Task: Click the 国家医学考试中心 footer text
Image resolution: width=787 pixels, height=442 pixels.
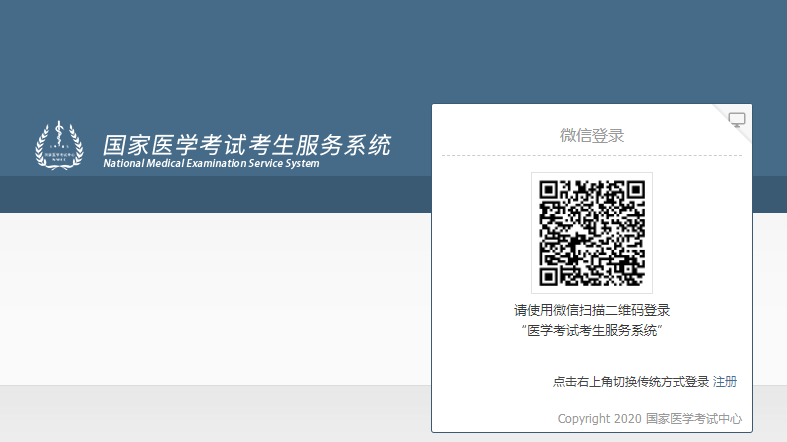Action: (694, 419)
